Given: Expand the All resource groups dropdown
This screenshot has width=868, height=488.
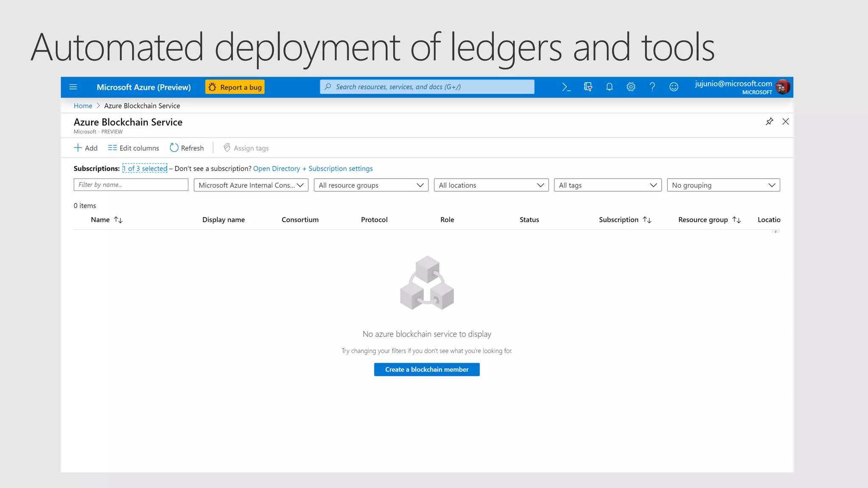Looking at the screenshot, I should click(x=371, y=185).
